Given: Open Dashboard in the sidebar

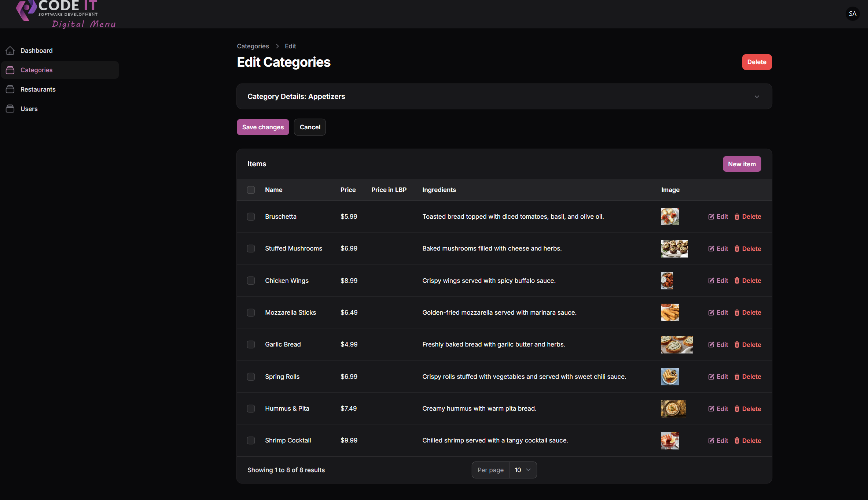Looking at the screenshot, I should [x=60, y=51].
